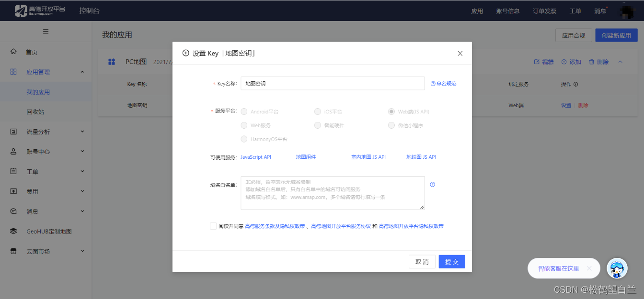The image size is (644, 299).
Task: Click the 取消 cancel button
Action: [x=422, y=262]
